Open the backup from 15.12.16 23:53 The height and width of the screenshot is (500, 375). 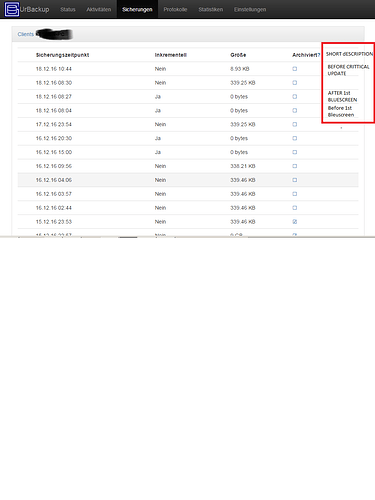[x=54, y=222]
